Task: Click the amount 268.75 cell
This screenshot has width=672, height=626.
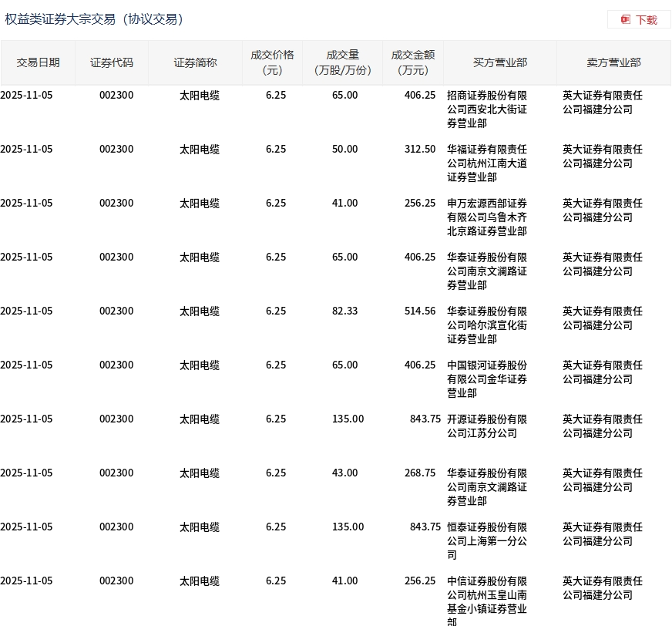Action: 419,473
